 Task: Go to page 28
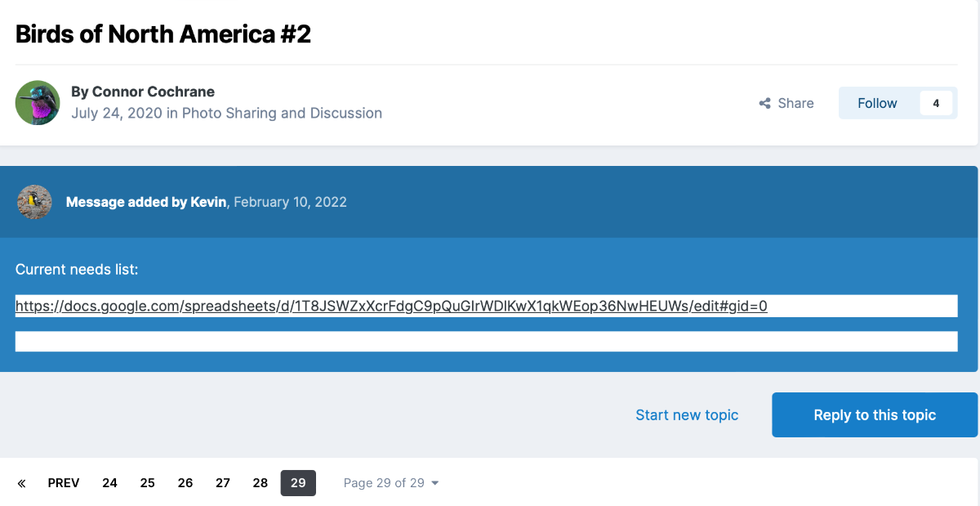pyautogui.click(x=261, y=483)
